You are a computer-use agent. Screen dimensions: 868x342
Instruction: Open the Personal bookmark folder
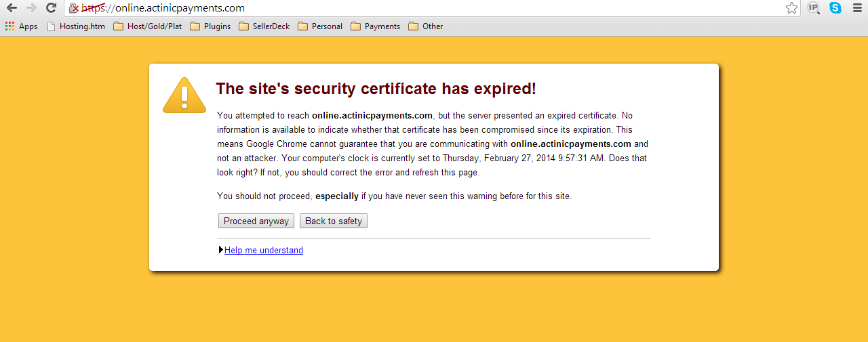pos(320,26)
